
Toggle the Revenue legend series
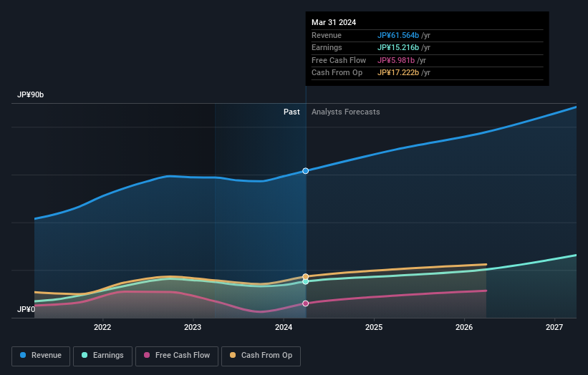(41, 356)
